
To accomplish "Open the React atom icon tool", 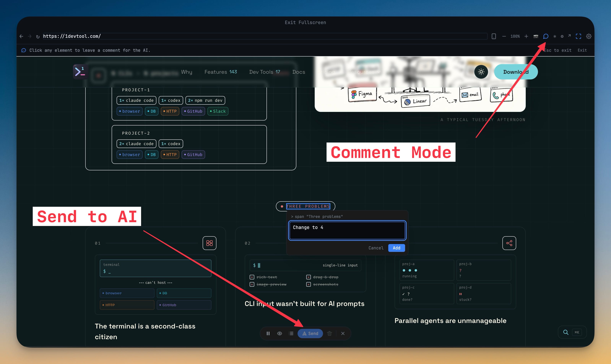I will coord(555,36).
